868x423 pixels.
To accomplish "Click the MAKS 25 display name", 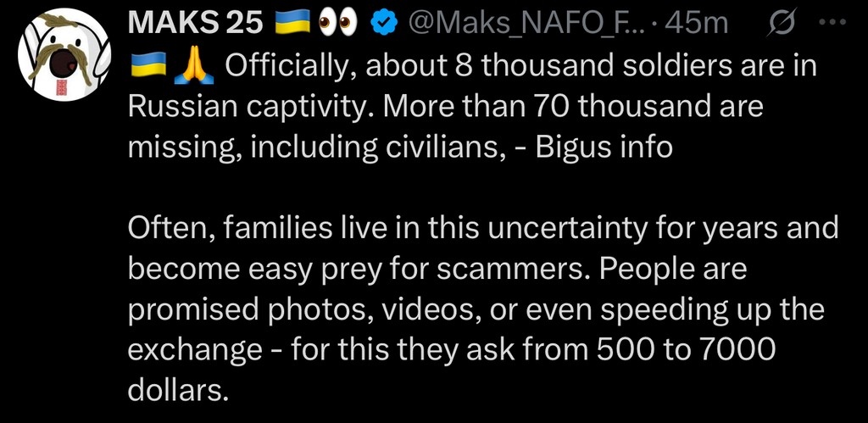I will 195,24.
